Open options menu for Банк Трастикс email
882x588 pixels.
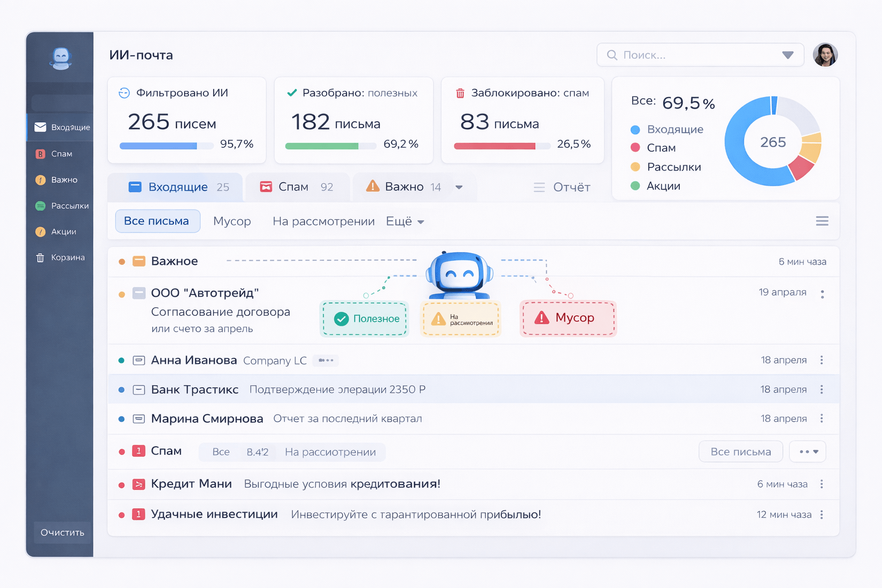[x=822, y=389]
